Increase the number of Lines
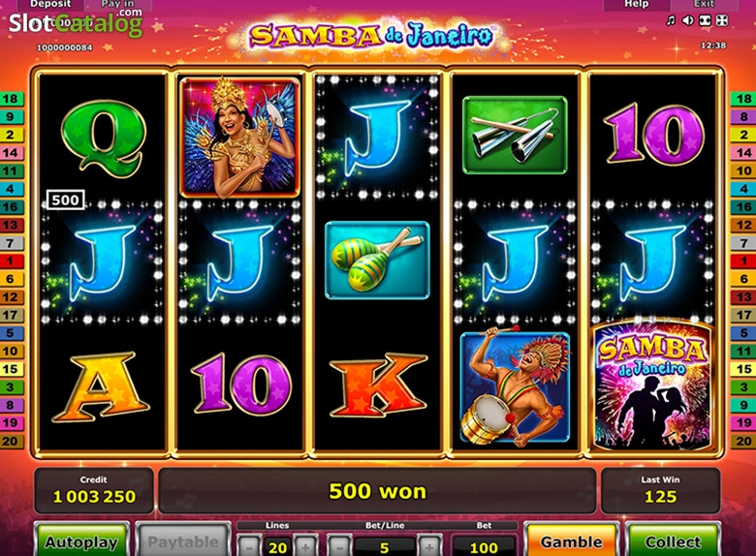The width and height of the screenshot is (756, 556). (305, 547)
